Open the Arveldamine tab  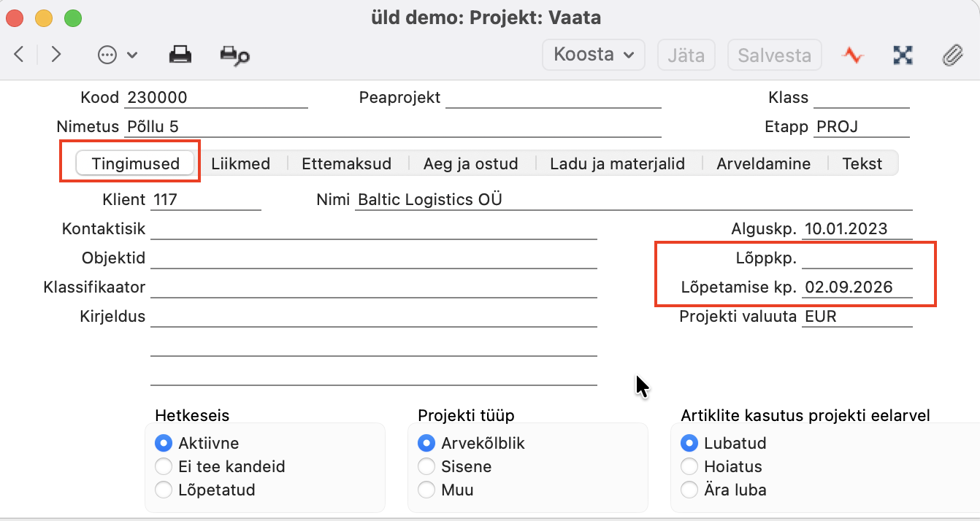[763, 163]
